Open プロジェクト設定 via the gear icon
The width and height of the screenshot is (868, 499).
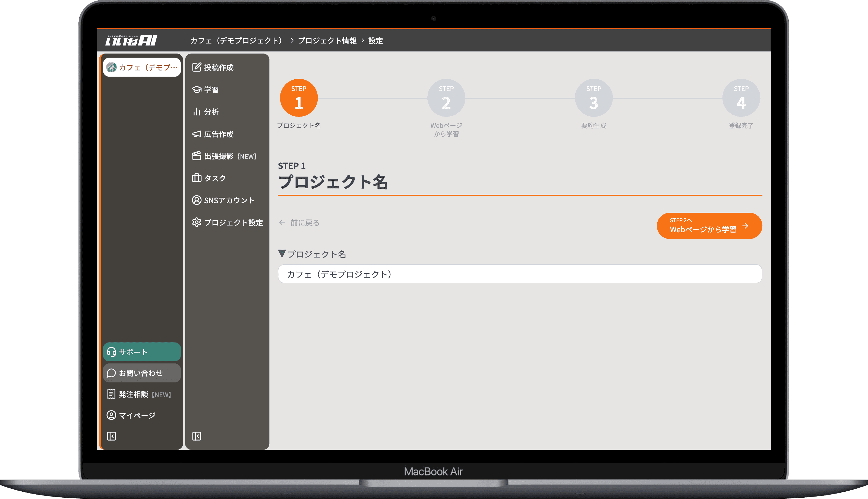pyautogui.click(x=229, y=222)
